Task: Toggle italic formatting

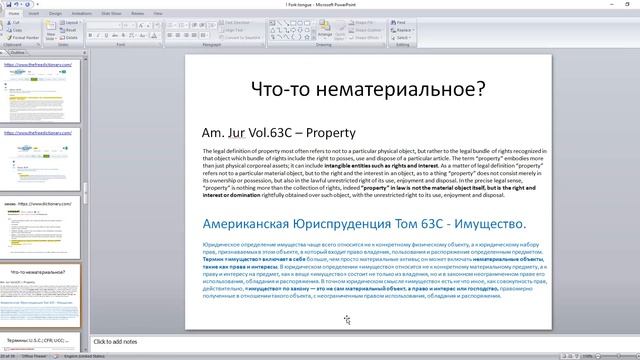Action: pyautogui.click(x=98, y=36)
